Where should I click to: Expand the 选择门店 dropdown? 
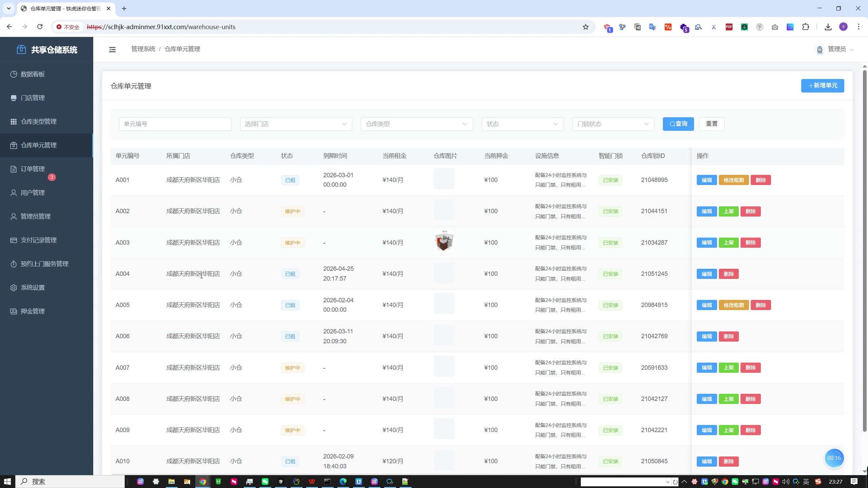(296, 124)
